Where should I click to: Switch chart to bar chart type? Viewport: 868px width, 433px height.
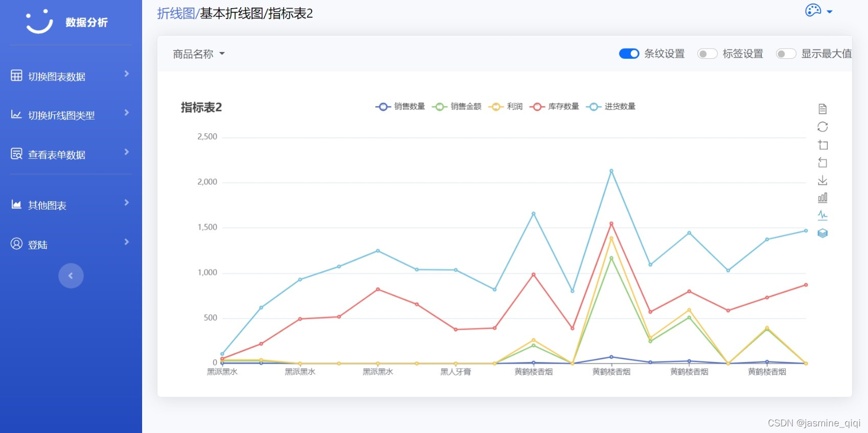[x=823, y=198]
